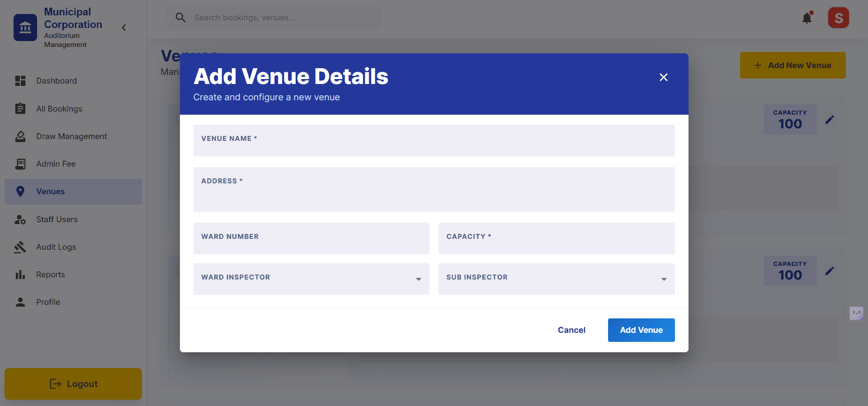The image size is (868, 406).
Task: Open Dashboard in the sidebar
Action: pyautogui.click(x=73, y=81)
